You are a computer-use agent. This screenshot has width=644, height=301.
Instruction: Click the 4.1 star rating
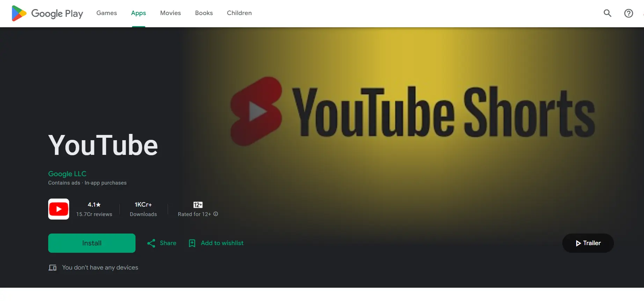tap(94, 205)
